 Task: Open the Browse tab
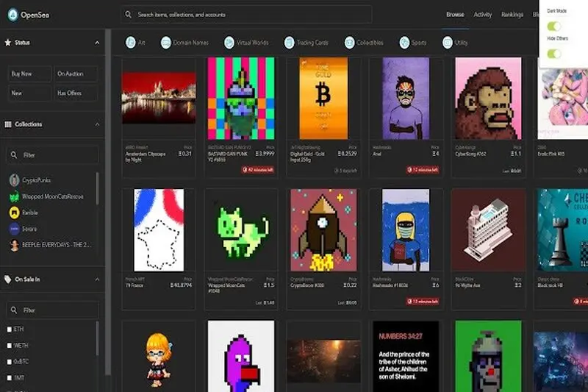click(455, 14)
